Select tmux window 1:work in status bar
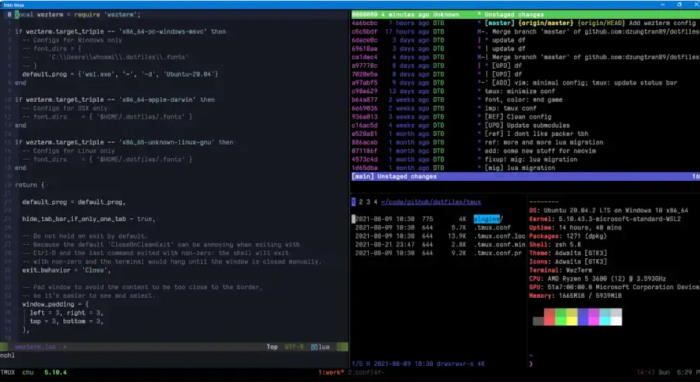 (331, 372)
